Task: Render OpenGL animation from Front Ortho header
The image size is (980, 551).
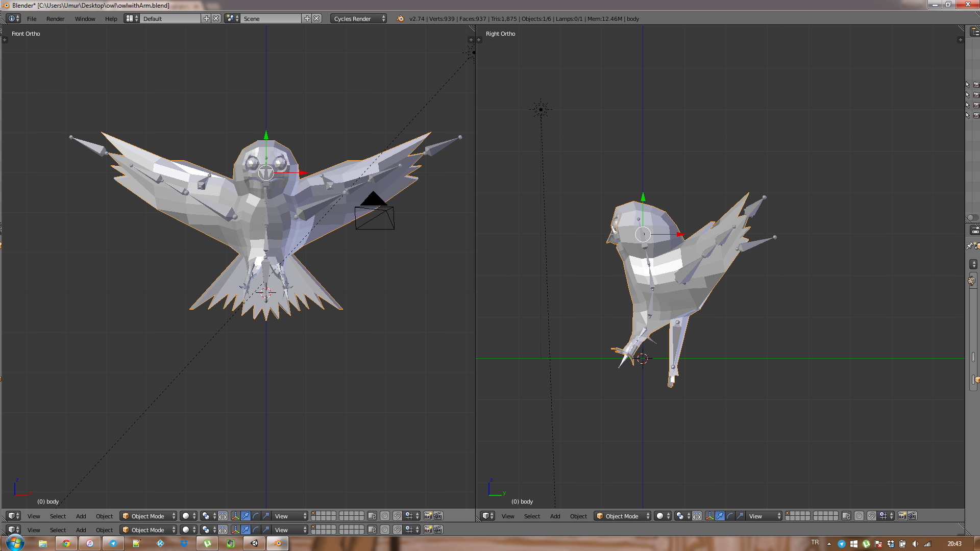Action: point(438,516)
